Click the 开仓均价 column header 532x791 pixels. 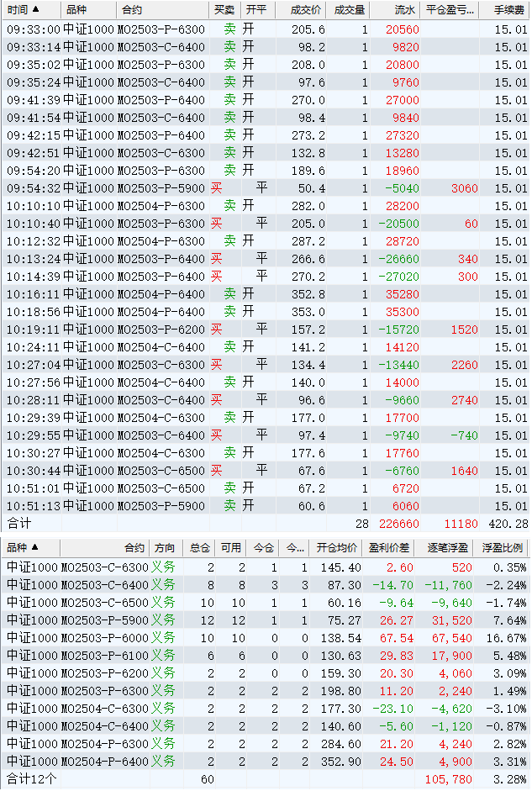[x=337, y=548]
